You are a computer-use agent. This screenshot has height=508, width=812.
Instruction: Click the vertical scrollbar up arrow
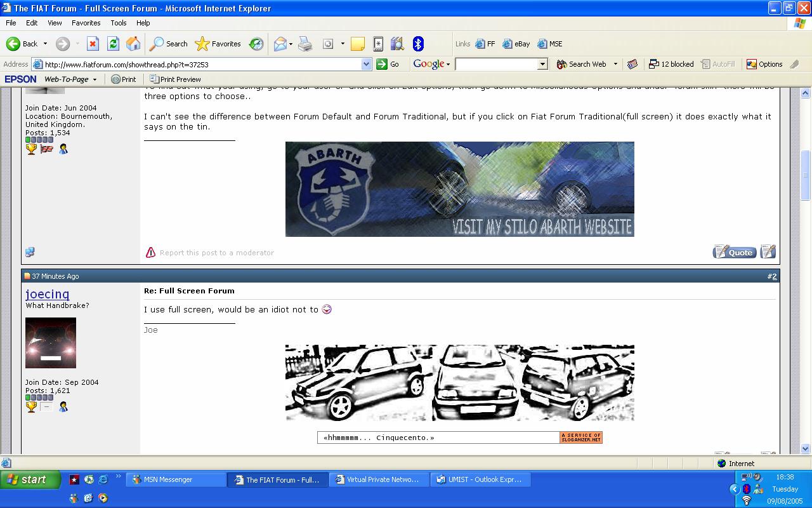[x=806, y=93]
